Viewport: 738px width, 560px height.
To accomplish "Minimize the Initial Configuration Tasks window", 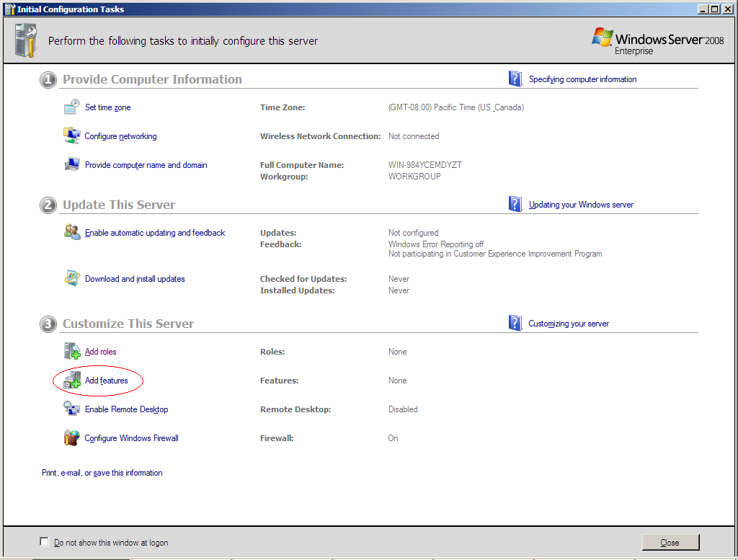I will tap(703, 9).
